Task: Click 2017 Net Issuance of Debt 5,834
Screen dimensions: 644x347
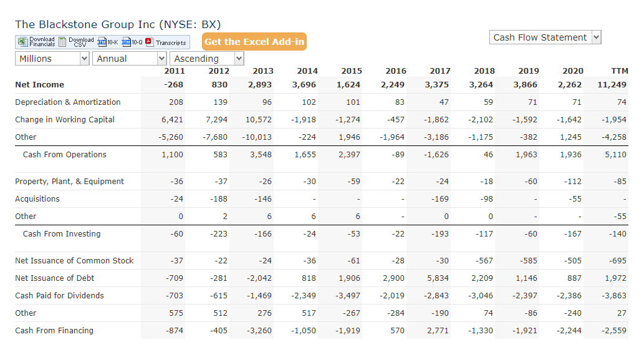Action: tap(438, 278)
